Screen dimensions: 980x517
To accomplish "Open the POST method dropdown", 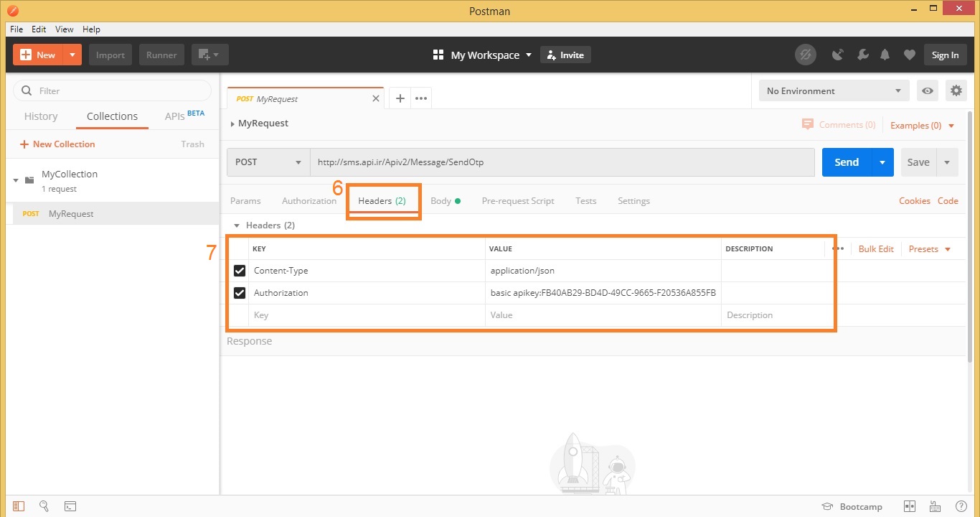I will pos(268,162).
